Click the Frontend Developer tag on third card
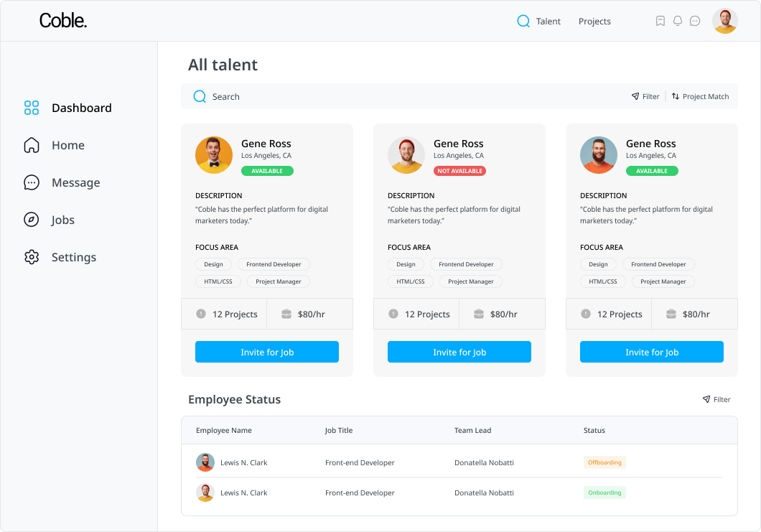 pyautogui.click(x=658, y=264)
